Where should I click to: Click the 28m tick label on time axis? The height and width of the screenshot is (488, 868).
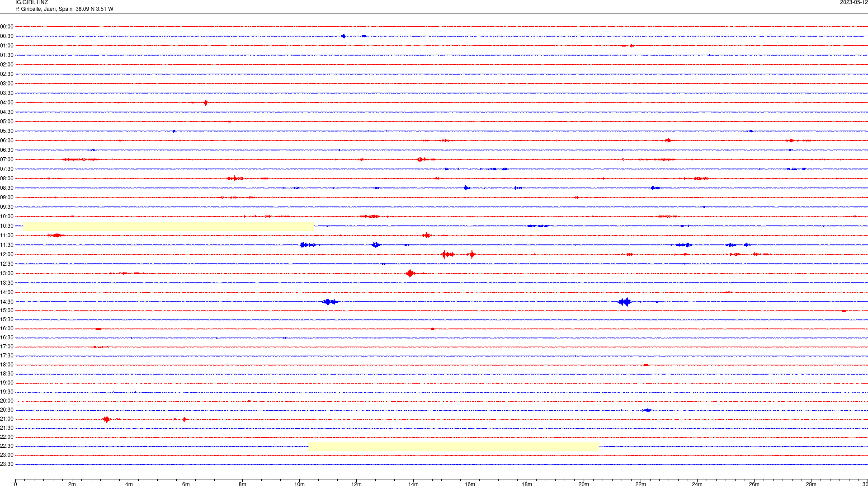click(x=811, y=484)
